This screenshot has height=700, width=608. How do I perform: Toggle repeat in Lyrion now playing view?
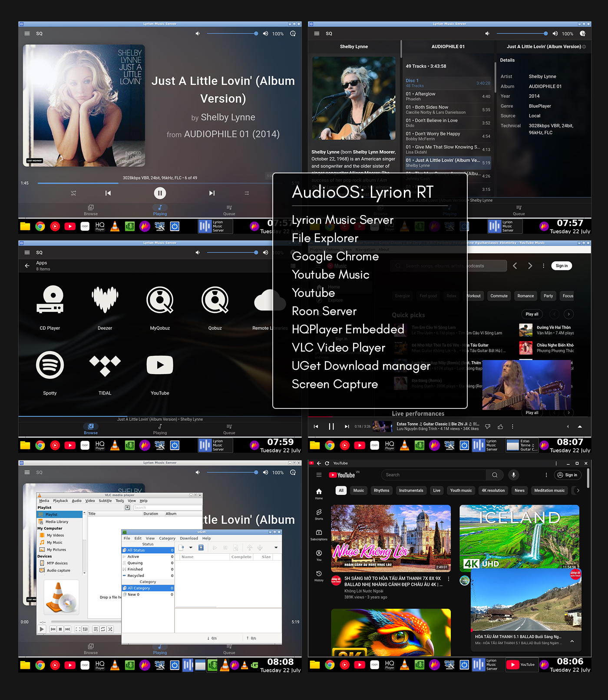[x=247, y=193]
